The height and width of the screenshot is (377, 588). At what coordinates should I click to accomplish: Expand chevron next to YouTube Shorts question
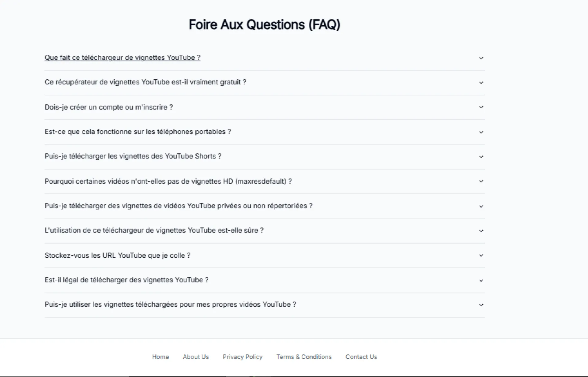coord(481,157)
